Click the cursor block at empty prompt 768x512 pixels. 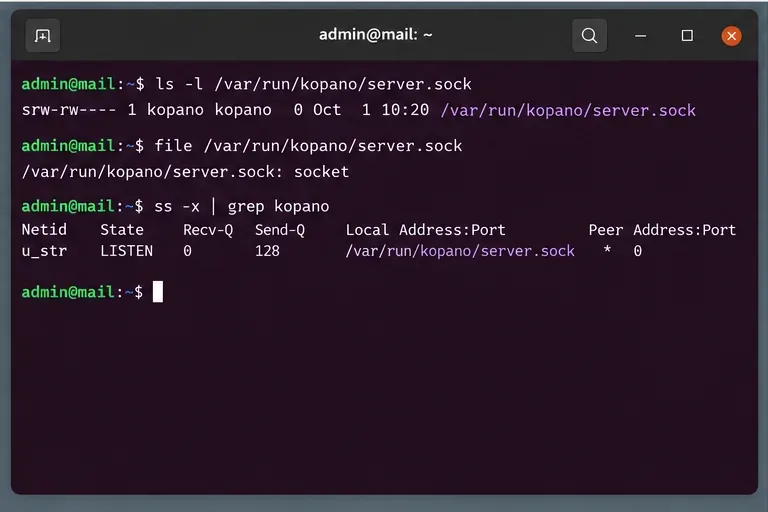[158, 292]
